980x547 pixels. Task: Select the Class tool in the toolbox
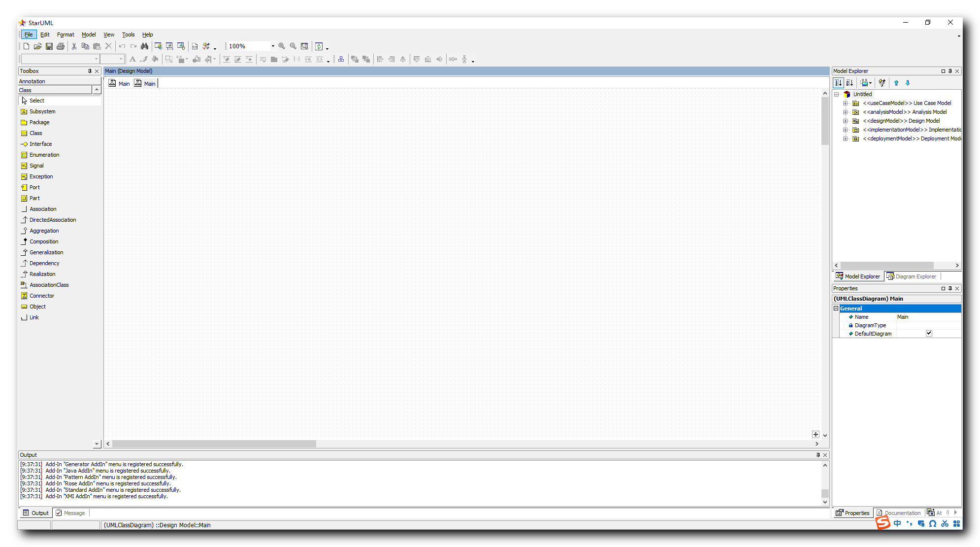click(x=35, y=133)
